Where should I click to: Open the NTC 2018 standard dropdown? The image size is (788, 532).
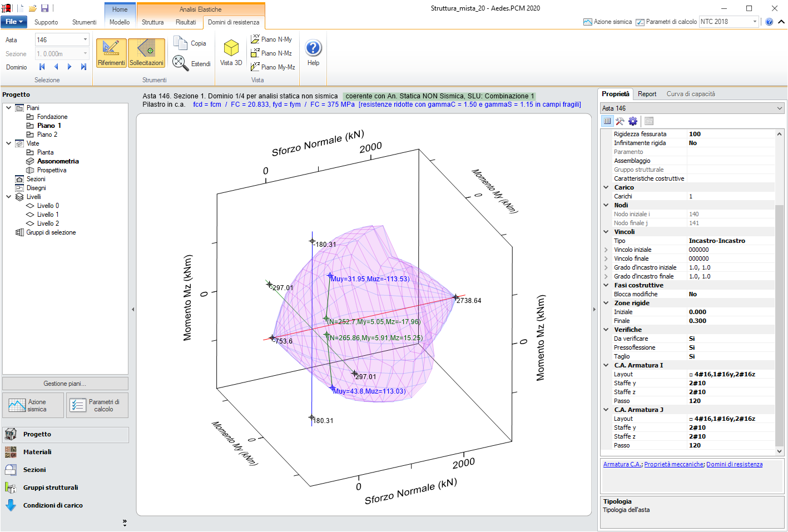(755, 22)
